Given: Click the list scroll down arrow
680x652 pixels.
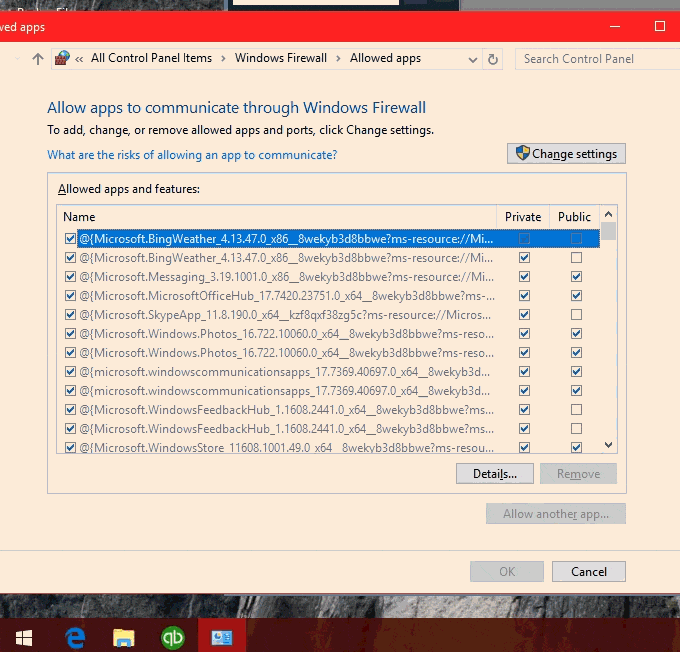Looking at the screenshot, I should coord(608,445).
